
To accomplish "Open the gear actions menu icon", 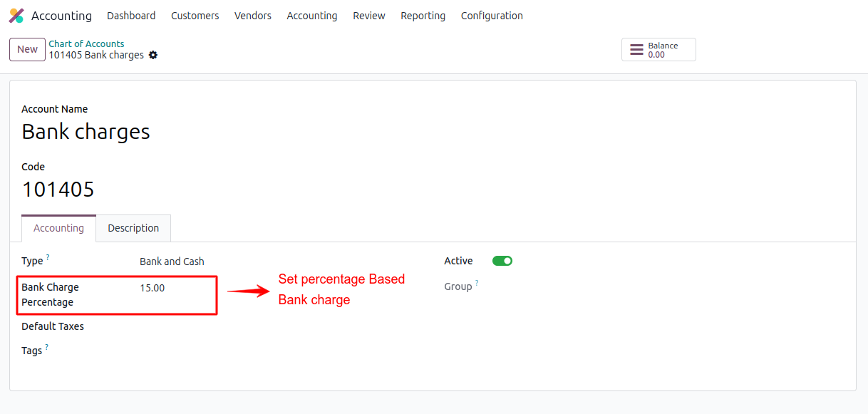I will click(153, 56).
